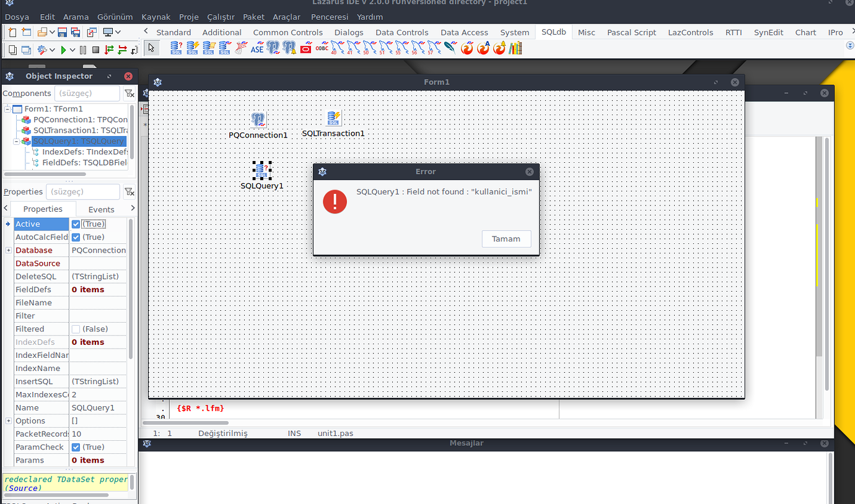The width and height of the screenshot is (855, 504).
Task: Select FieldDefs node in the component tree
Action: pyautogui.click(x=84, y=163)
